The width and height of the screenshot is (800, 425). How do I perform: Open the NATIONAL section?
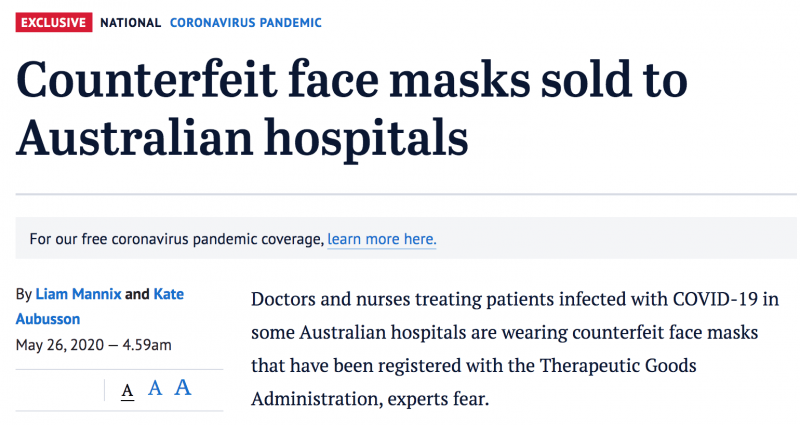(131, 23)
